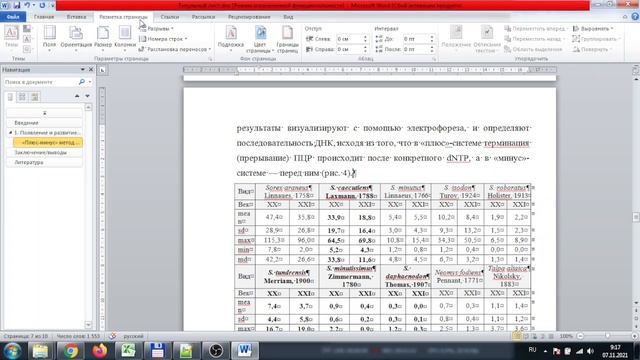Open the Номера строк (Line Numbers) dropdown
640x360 pixels.
click(163, 39)
